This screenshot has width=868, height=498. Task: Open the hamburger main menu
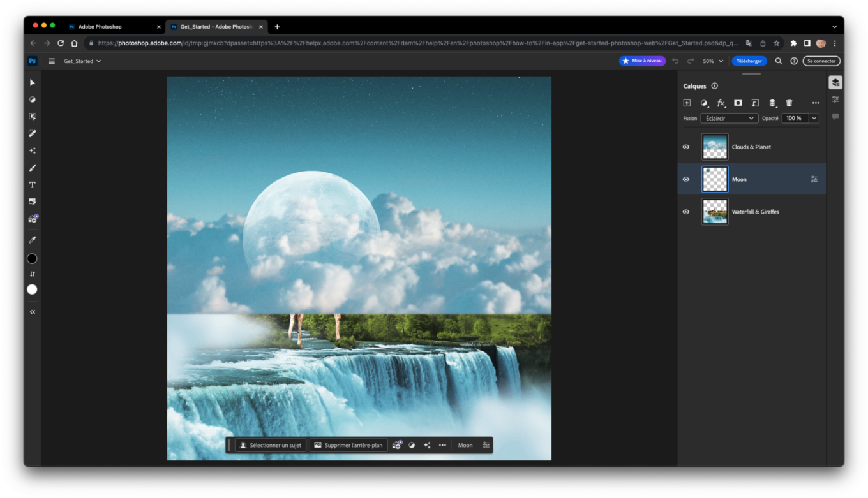click(x=52, y=61)
